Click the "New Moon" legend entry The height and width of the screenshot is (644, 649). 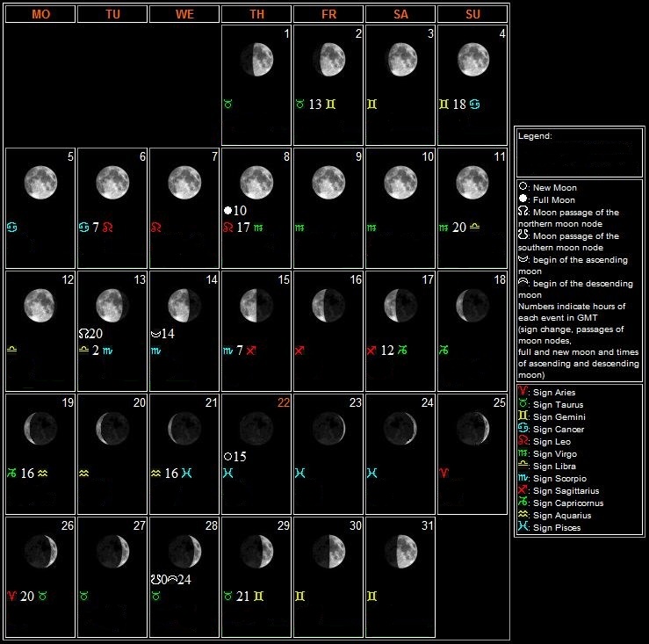click(x=549, y=188)
